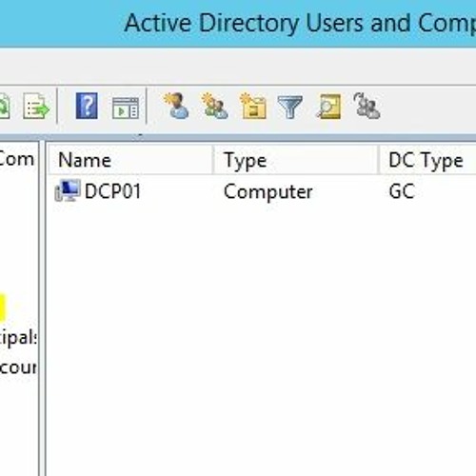Click the DCP01 computer icon
This screenshot has width=476, height=476.
click(68, 190)
